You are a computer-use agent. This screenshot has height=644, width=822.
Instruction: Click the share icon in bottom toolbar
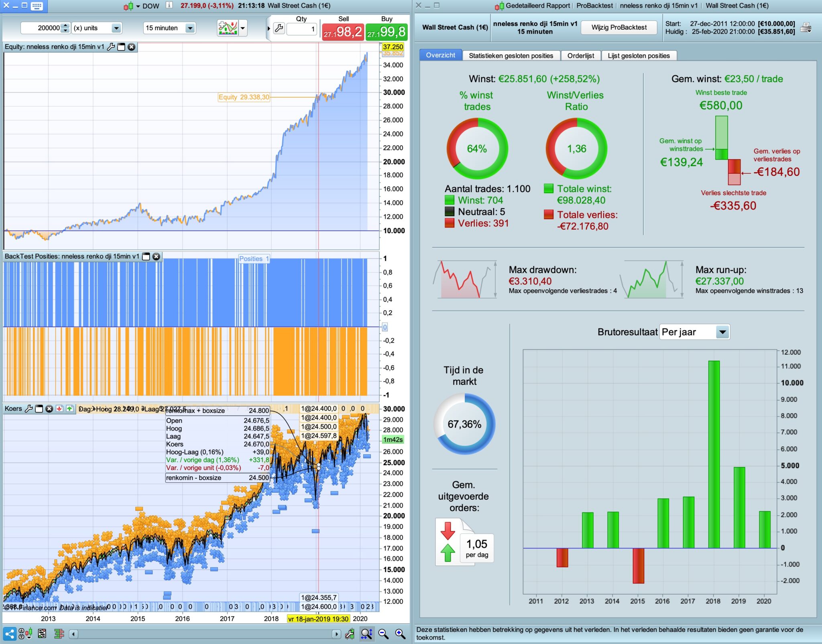(10, 634)
